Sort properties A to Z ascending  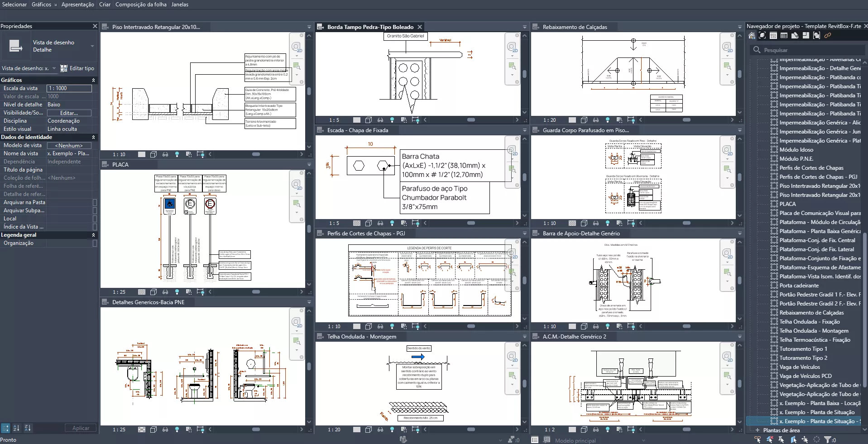click(16, 428)
